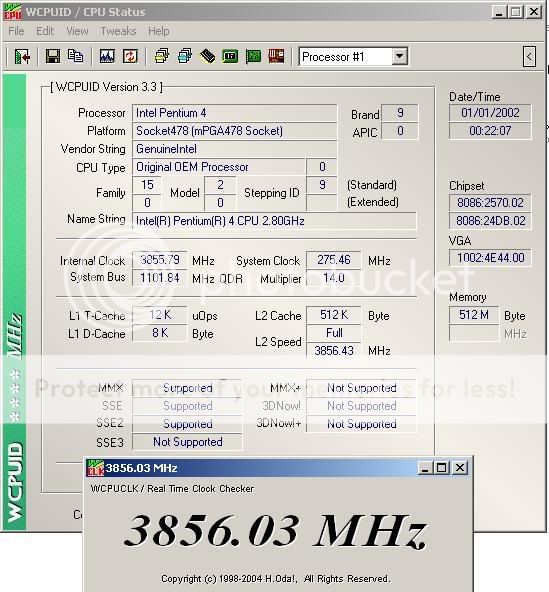Click the SSE3 'Not Supported' field

click(187, 442)
